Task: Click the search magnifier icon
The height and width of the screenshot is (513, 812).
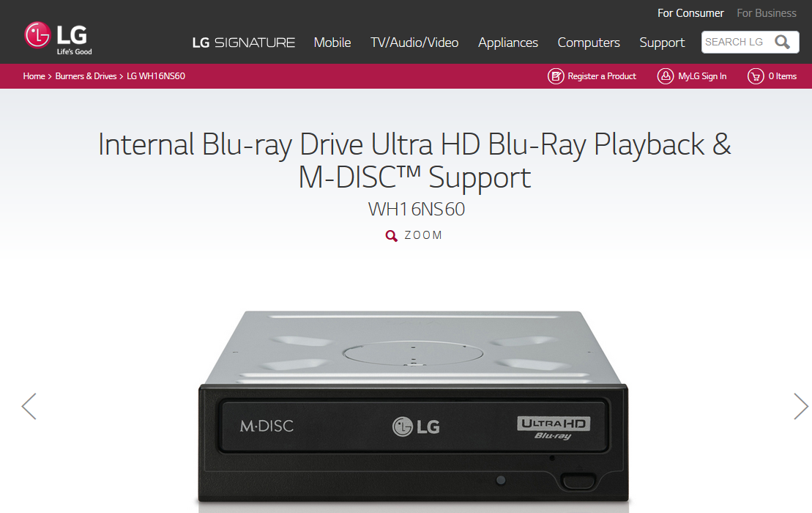Action: tap(782, 42)
